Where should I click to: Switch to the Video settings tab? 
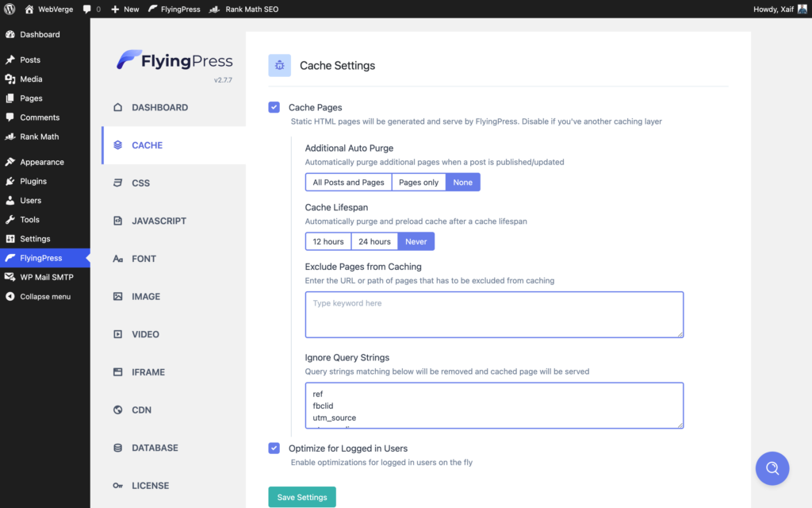pos(146,334)
